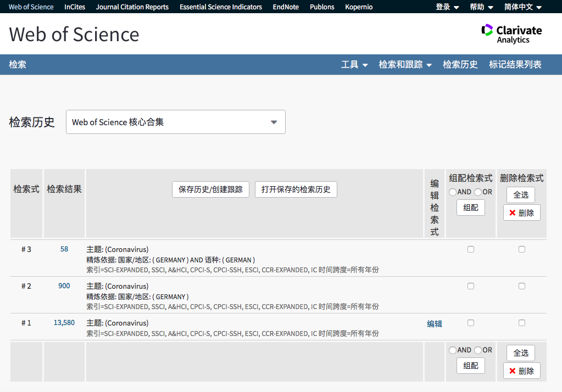This screenshot has height=392, width=562.
Task: Click the 保存历史/创建跟踪 button
Action: pyautogui.click(x=211, y=189)
